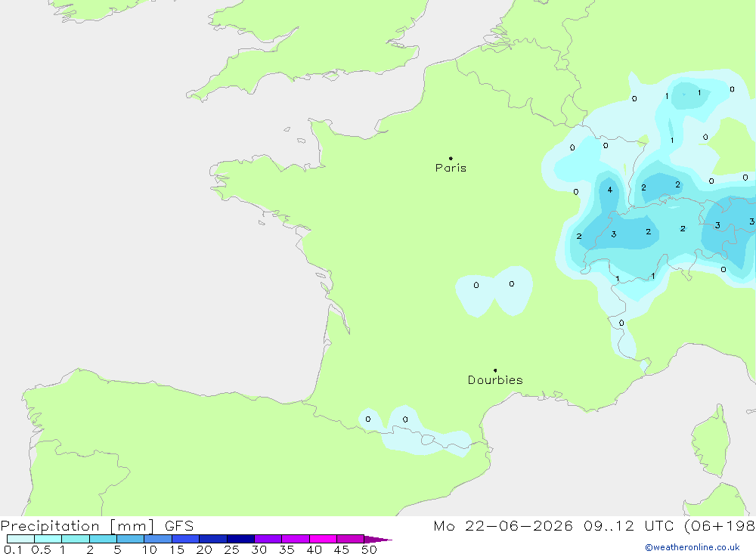This screenshot has width=756, height=554.
Task: Click the 25 legend scale label
Action: point(231,549)
